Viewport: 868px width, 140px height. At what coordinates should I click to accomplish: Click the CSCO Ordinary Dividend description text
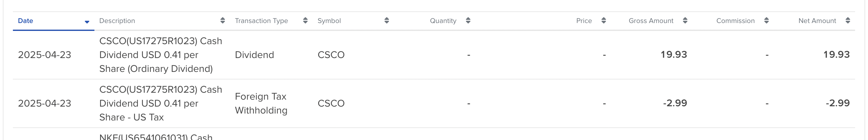[161, 55]
